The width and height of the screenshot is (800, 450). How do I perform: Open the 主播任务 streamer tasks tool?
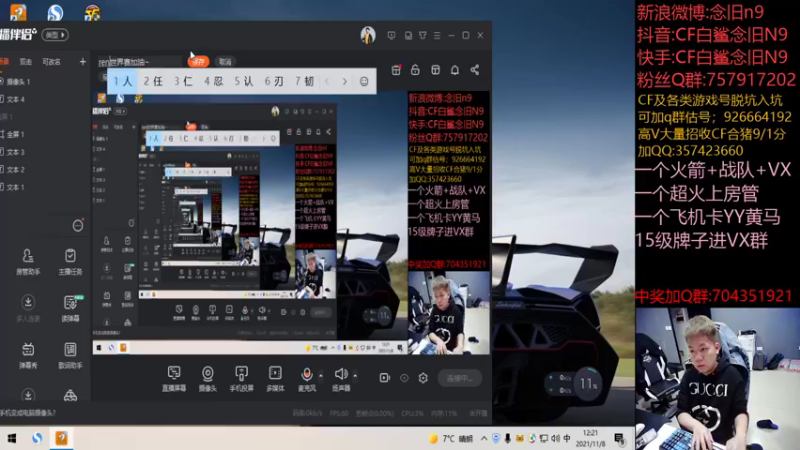(x=70, y=262)
